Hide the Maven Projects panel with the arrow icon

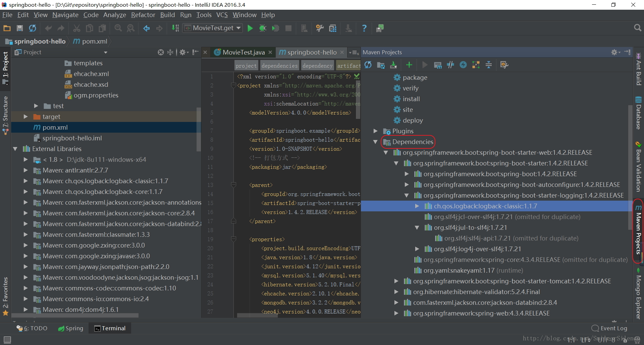627,52
